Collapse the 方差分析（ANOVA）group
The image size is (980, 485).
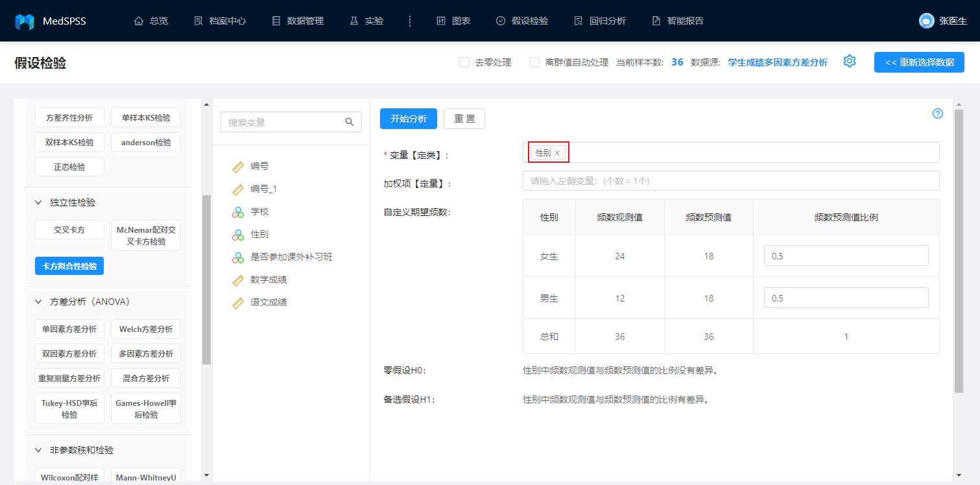click(x=78, y=301)
